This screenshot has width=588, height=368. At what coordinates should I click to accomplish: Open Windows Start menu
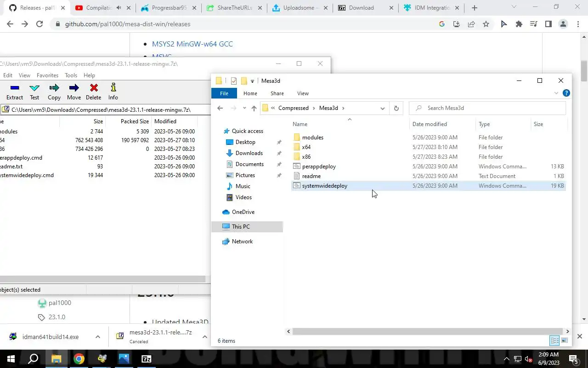(11, 359)
